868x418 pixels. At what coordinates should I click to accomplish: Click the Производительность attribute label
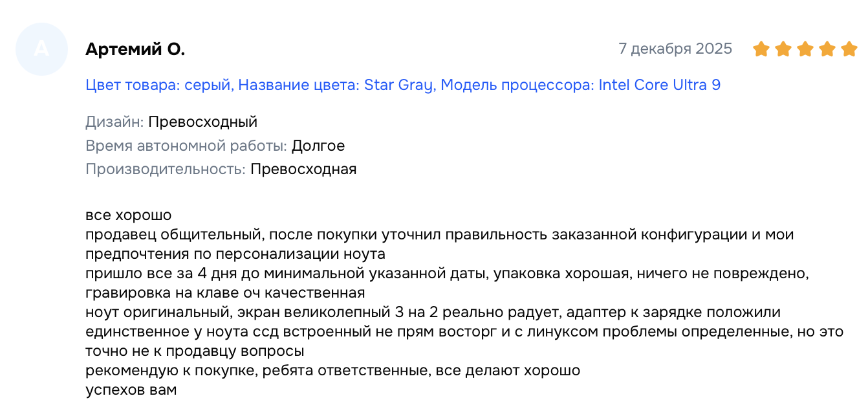(165, 170)
